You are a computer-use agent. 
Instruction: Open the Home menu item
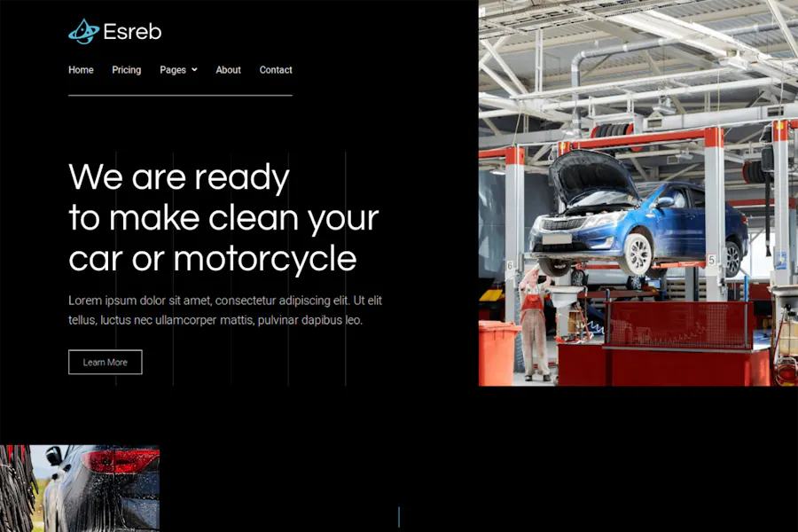(x=81, y=70)
